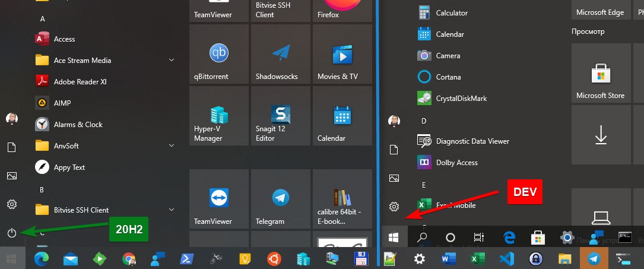Expand the Ace Stream Media folder chevron
The image size is (644, 269).
point(172,61)
